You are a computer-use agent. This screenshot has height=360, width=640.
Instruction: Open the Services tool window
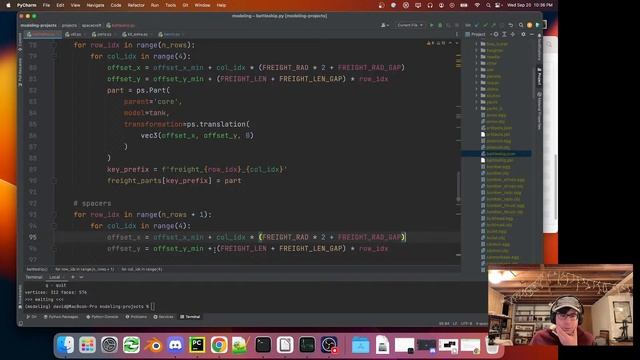click(x=163, y=317)
